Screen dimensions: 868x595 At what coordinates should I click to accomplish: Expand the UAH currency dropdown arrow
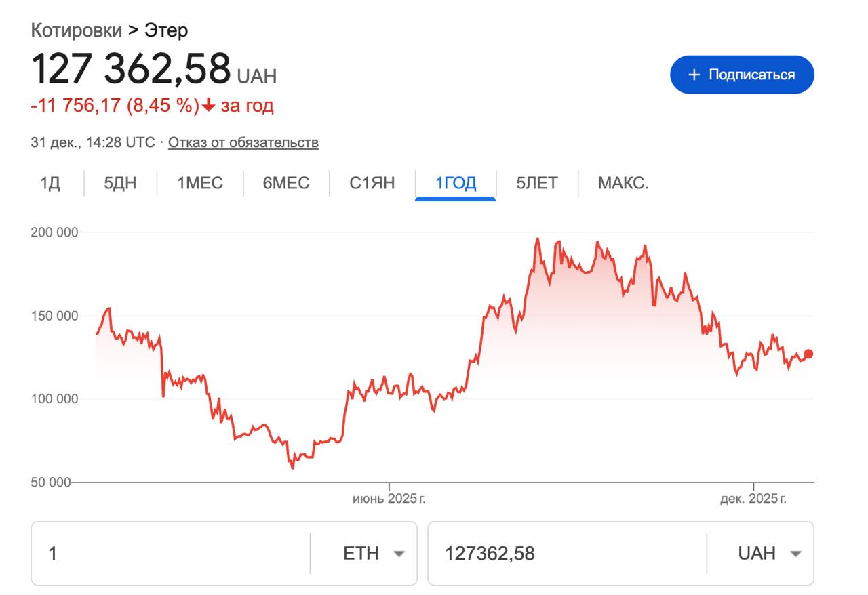(795, 554)
